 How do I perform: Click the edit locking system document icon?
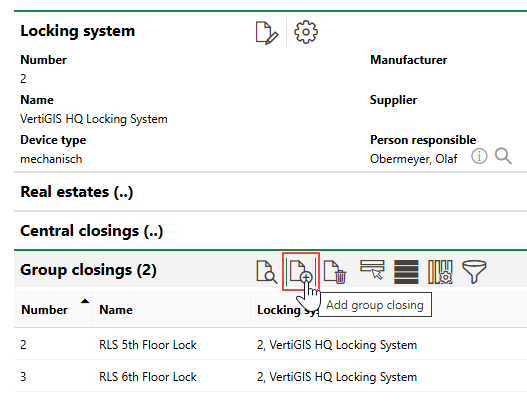pos(267,33)
